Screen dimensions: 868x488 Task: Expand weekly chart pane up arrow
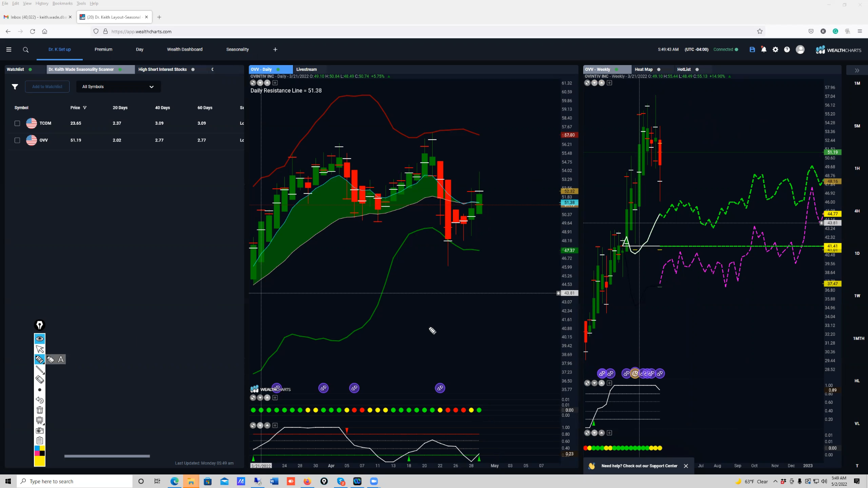(602, 83)
